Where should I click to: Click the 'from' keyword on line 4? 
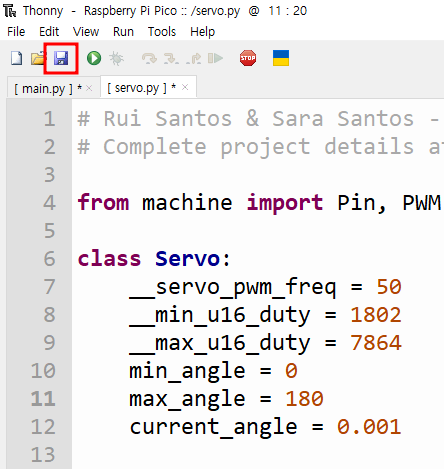point(103,202)
